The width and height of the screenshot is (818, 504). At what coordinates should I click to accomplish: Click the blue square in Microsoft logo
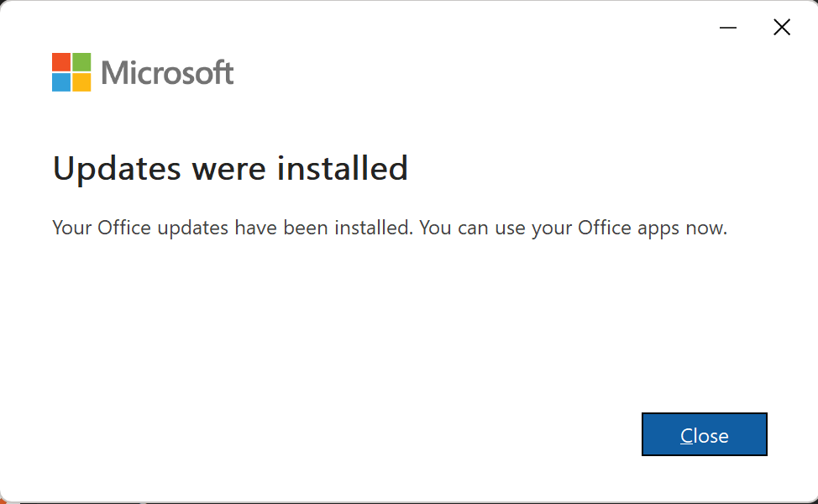pyautogui.click(x=61, y=82)
